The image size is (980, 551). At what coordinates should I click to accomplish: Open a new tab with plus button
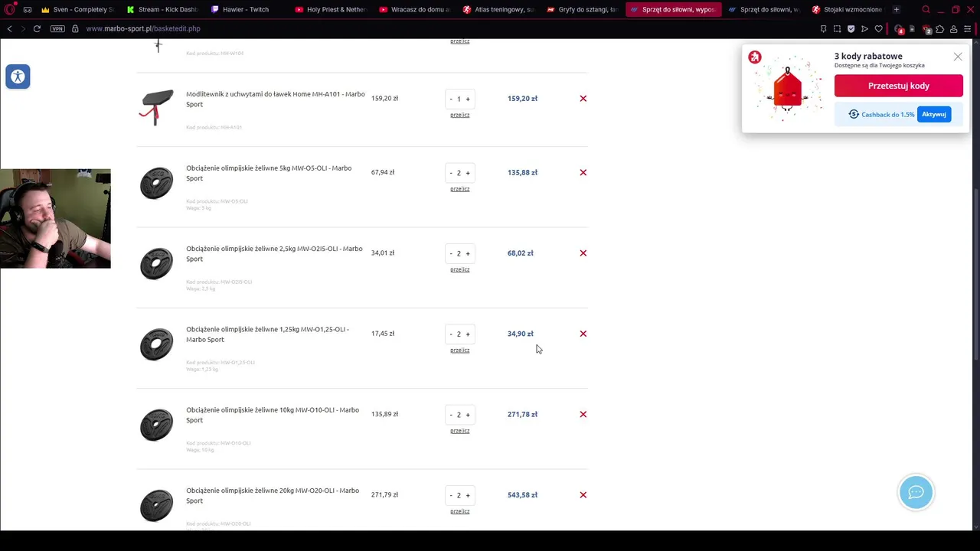pos(897,10)
